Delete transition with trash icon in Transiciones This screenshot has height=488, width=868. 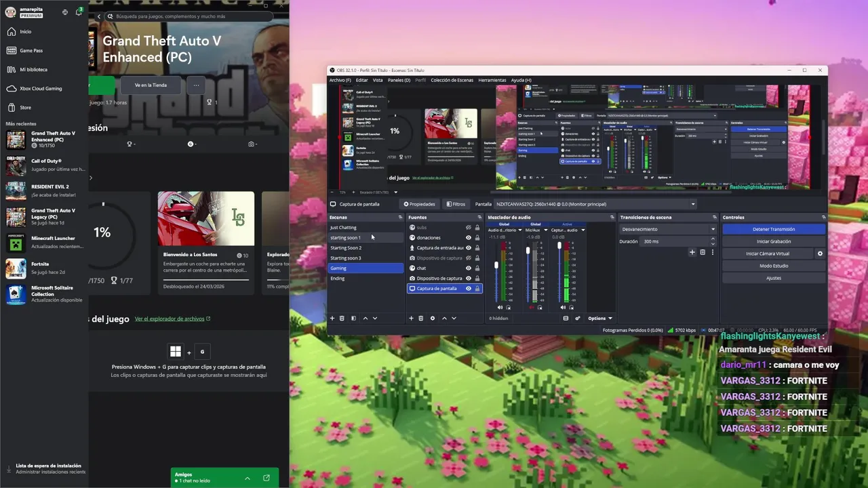coord(703,252)
